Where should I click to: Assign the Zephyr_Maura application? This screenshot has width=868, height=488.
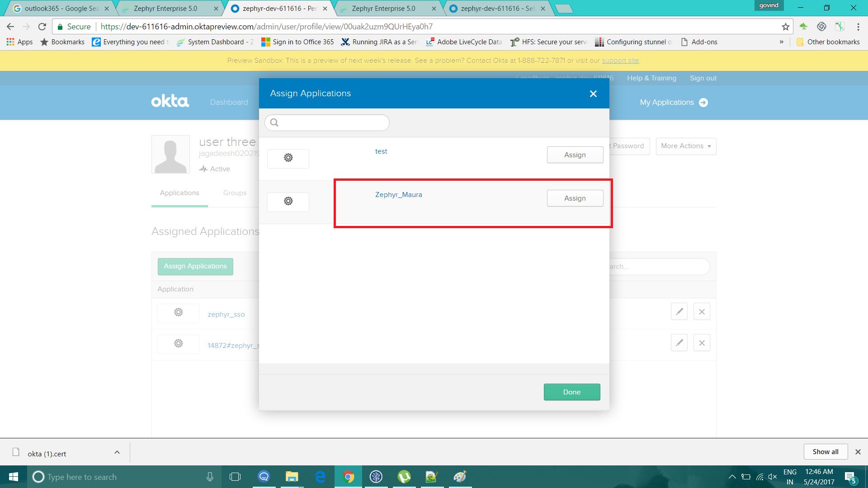pyautogui.click(x=575, y=198)
